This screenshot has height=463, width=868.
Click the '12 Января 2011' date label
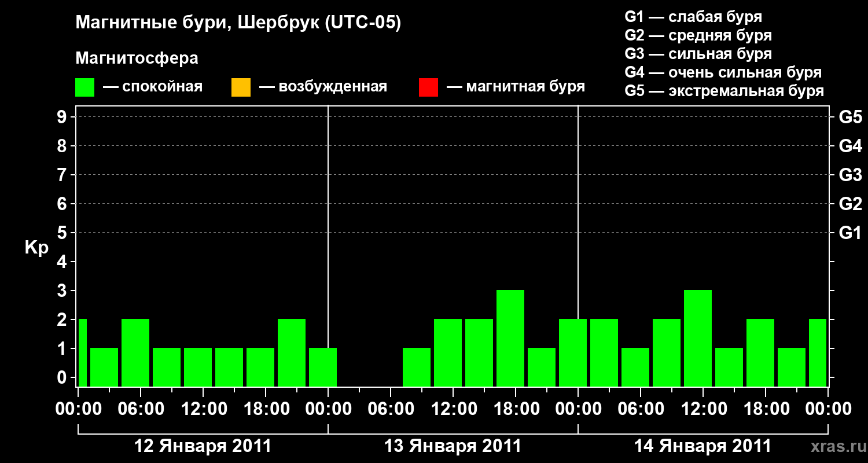(x=203, y=446)
